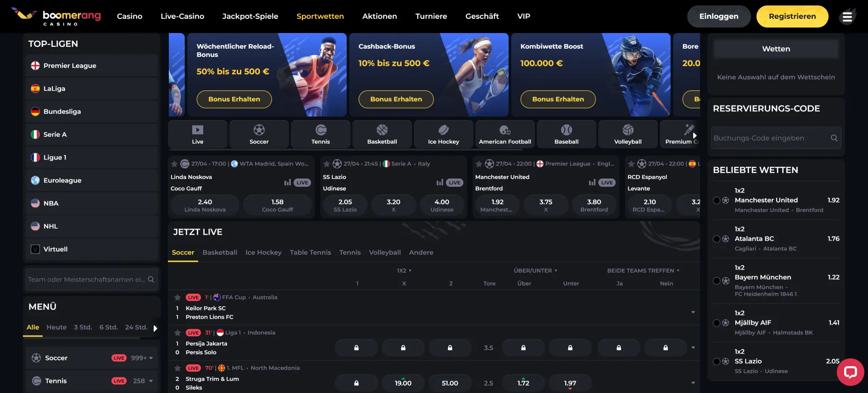
Task: Click the Wetten betslip button
Action: 776,49
